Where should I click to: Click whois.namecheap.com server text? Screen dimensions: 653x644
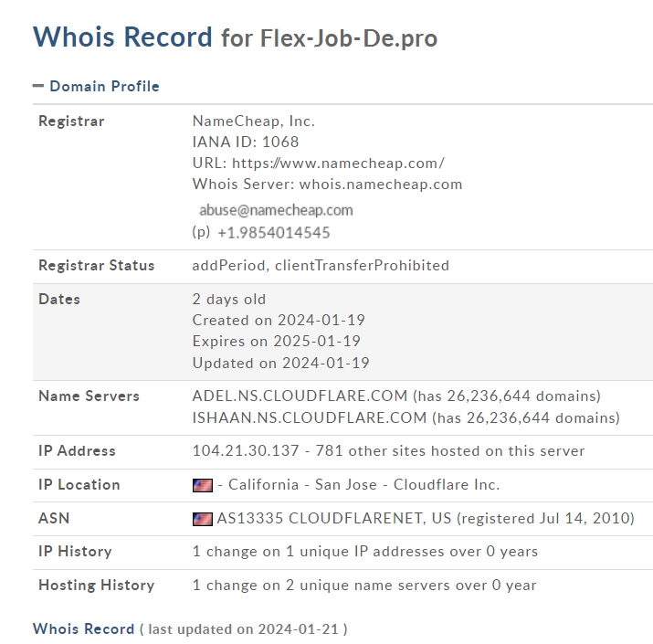[381, 185]
